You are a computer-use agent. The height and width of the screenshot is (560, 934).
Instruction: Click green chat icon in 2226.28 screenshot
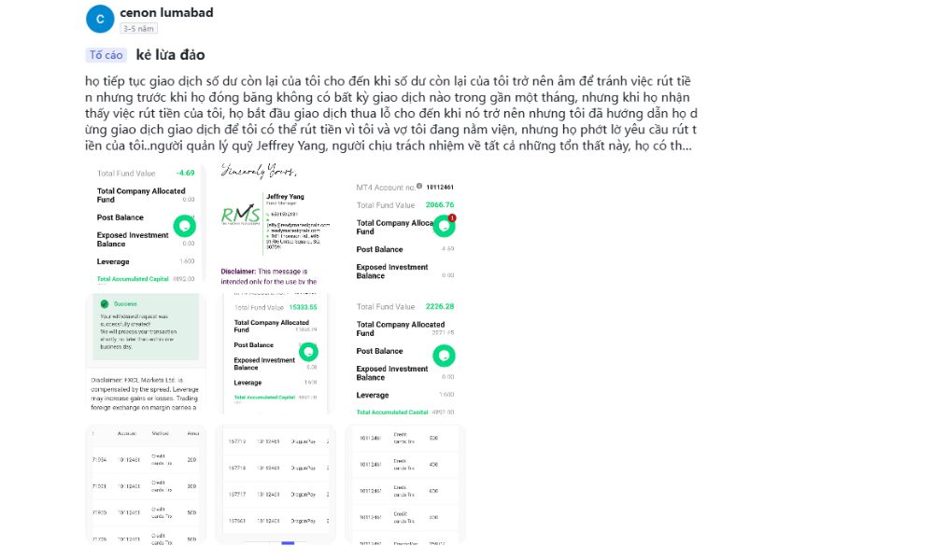pos(445,356)
